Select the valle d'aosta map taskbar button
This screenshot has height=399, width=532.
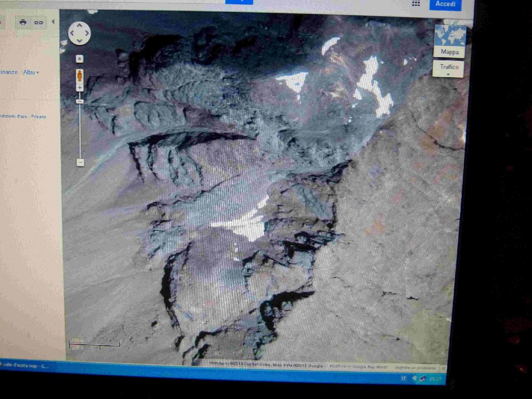coord(25,366)
